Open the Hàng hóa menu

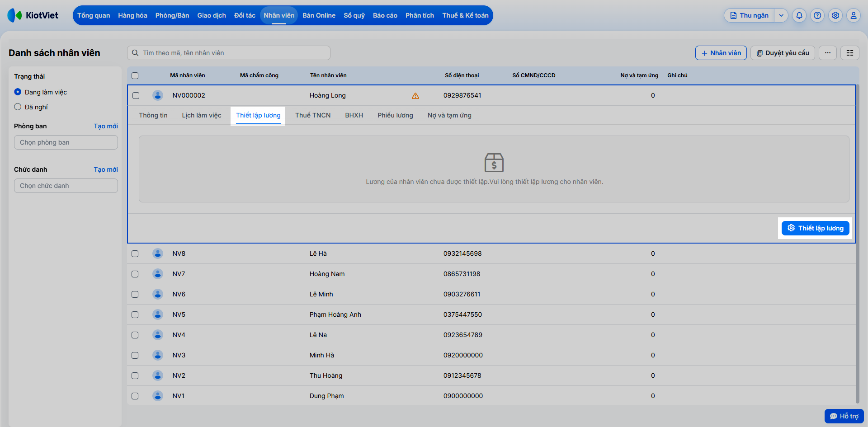(132, 15)
